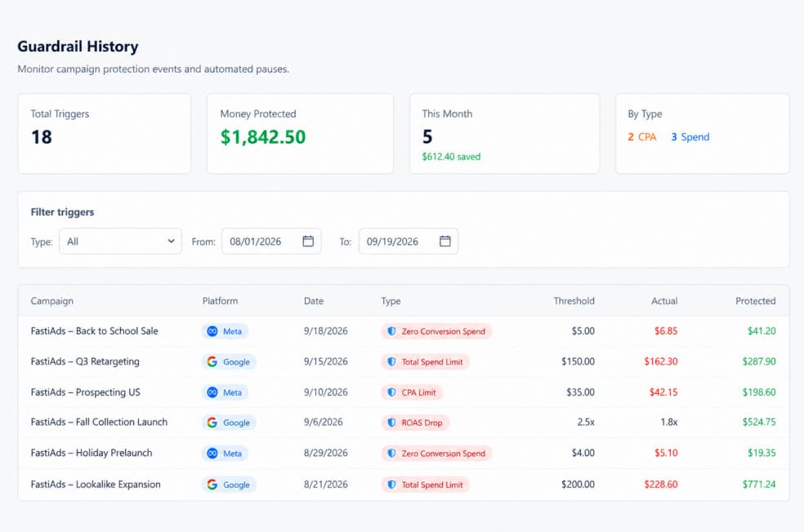Open the From date calendar picker icon
The width and height of the screenshot is (804, 532).
tap(308, 241)
